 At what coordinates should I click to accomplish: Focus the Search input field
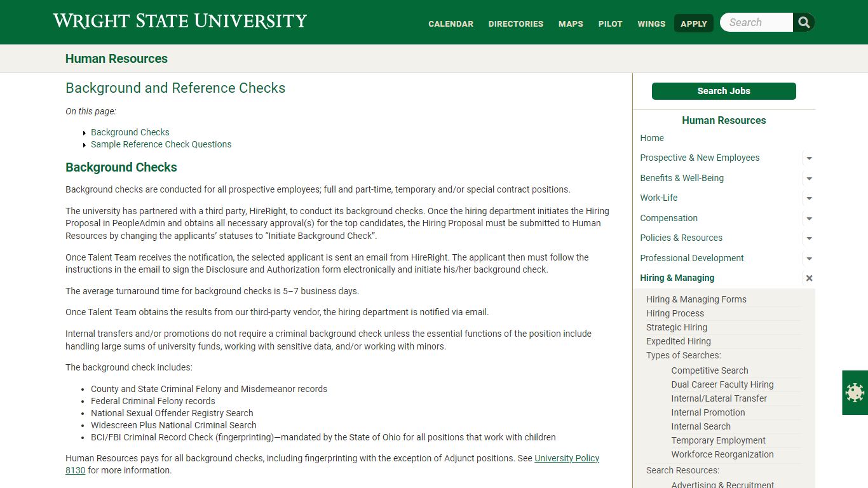[757, 22]
